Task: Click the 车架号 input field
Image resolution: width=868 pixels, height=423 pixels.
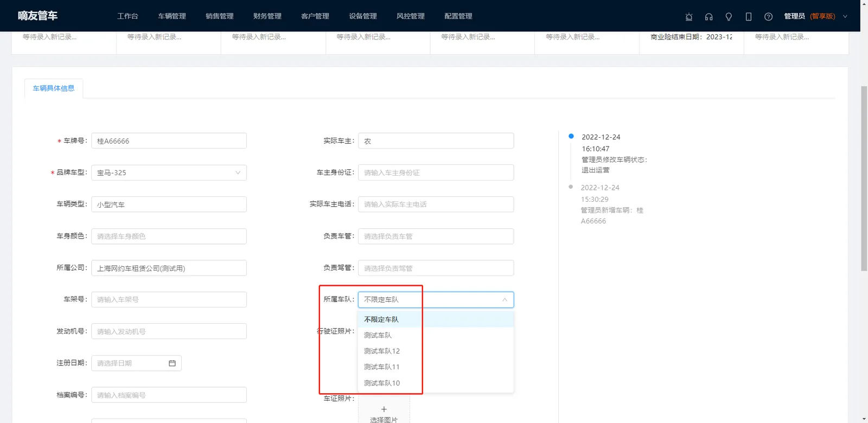Action: pyautogui.click(x=169, y=299)
